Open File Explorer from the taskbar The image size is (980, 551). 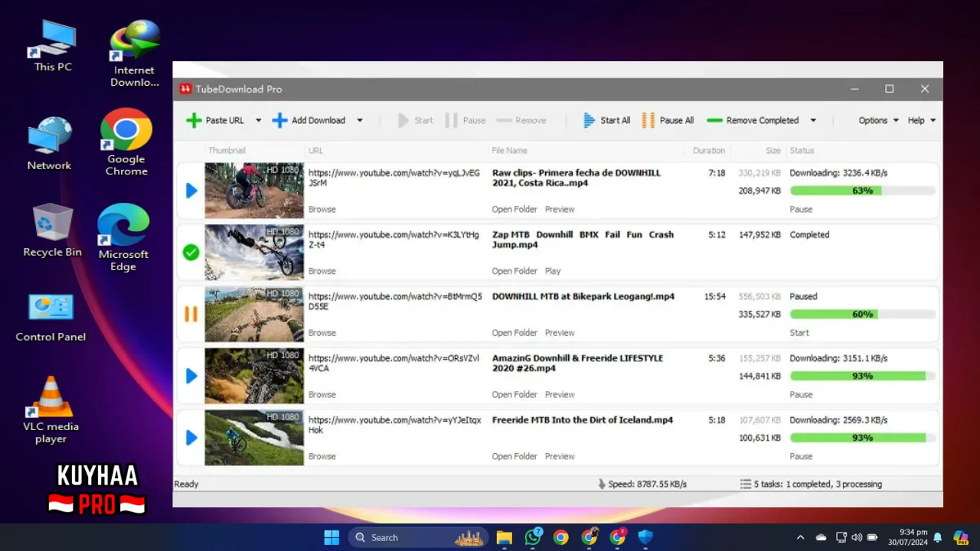click(x=504, y=537)
